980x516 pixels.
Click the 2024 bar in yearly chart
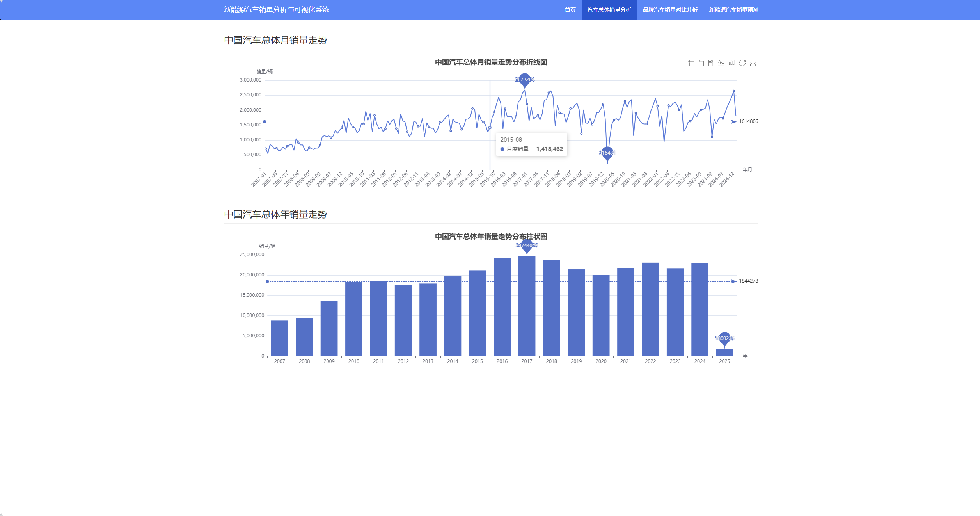(x=700, y=310)
